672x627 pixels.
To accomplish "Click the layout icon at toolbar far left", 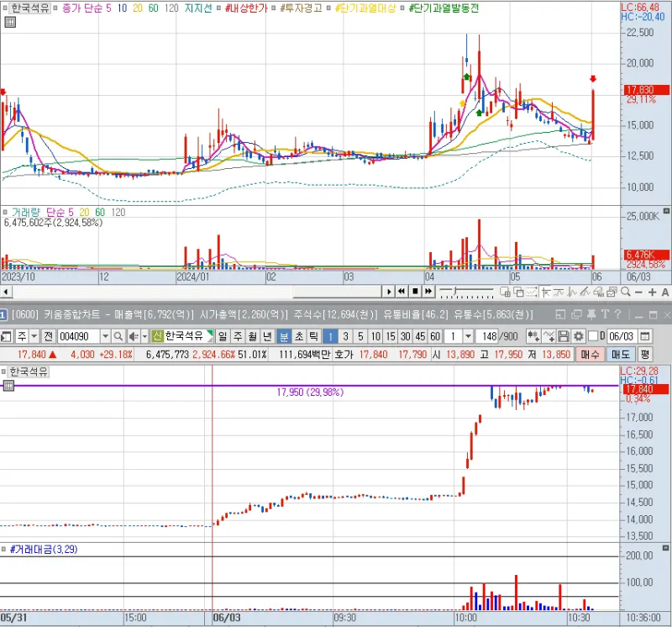I will tap(6, 336).
